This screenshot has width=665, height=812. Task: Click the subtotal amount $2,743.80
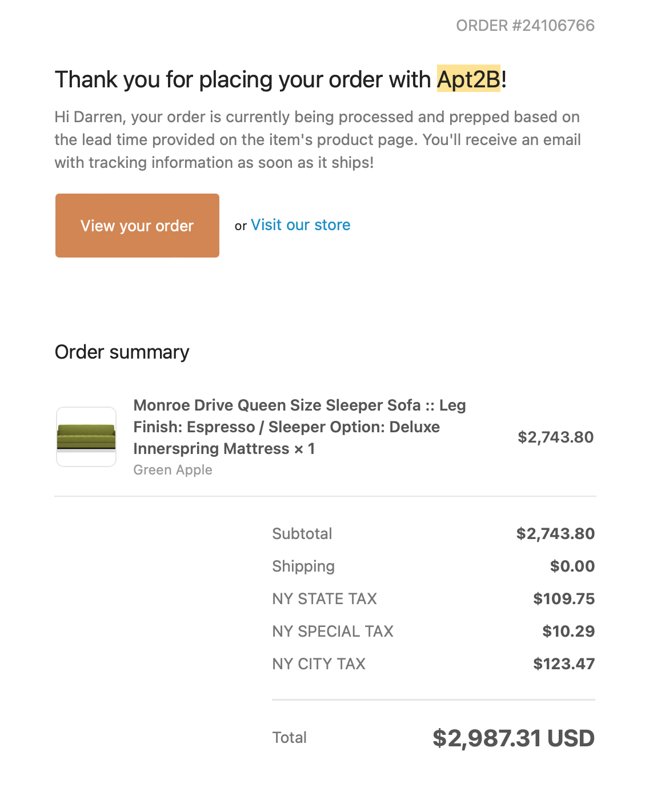(555, 534)
